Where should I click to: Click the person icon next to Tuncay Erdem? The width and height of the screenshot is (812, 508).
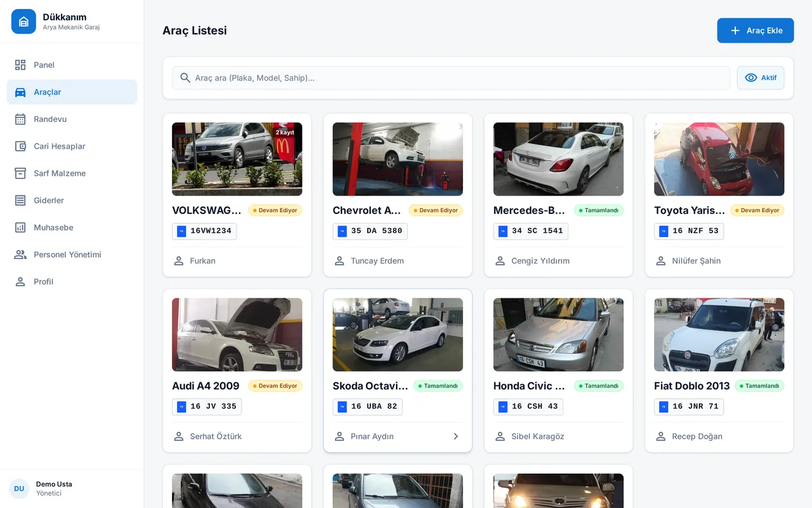pos(339,261)
